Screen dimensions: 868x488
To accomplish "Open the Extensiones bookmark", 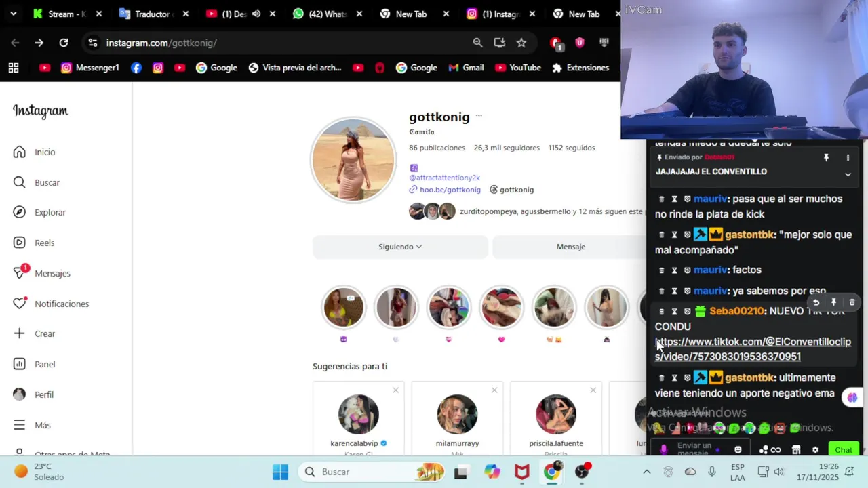I will [x=580, y=68].
